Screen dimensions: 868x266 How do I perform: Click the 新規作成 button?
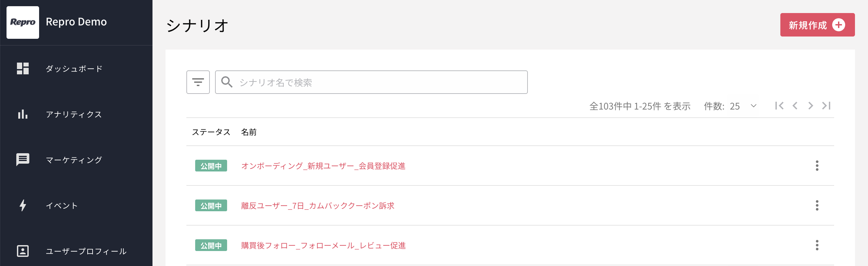point(817,25)
